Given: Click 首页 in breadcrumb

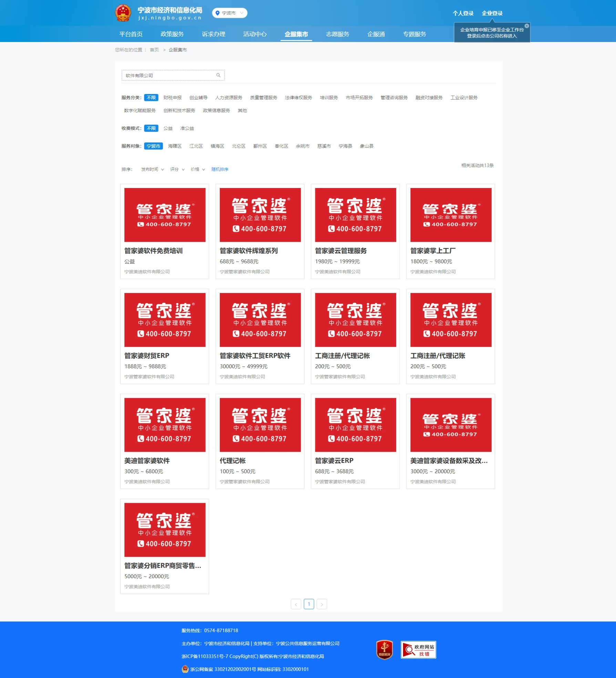Looking at the screenshot, I should pos(154,50).
